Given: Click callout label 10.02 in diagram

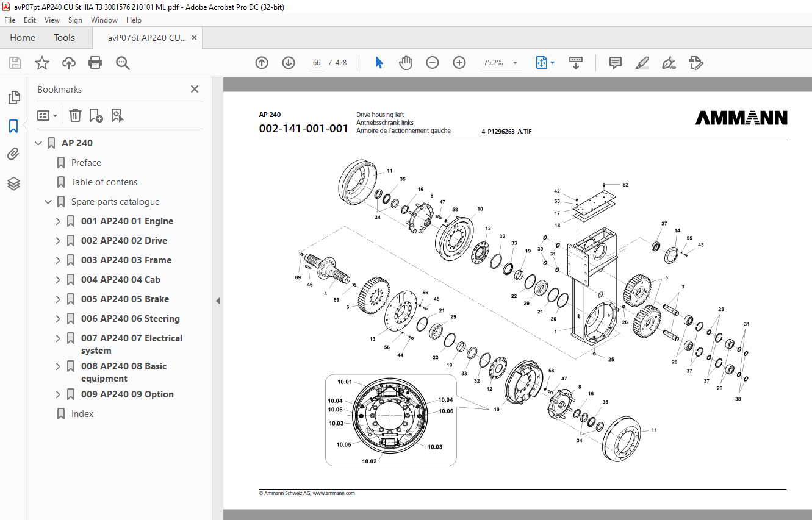Looking at the screenshot, I should [x=369, y=461].
